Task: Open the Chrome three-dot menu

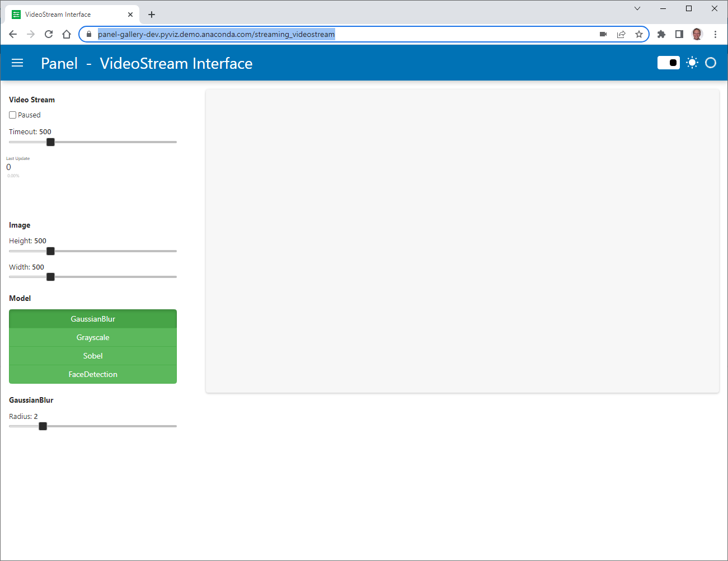Action: [x=716, y=34]
